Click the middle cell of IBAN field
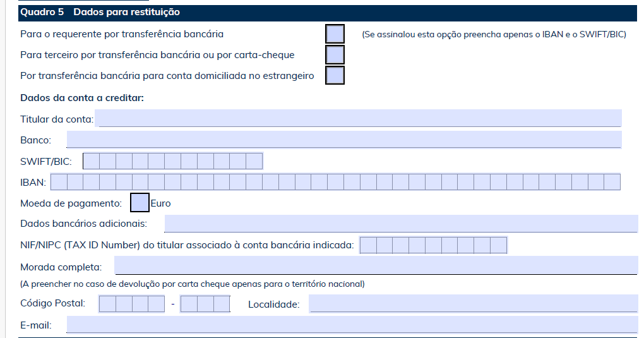Viewport: 644px width, 338px height. click(x=335, y=182)
